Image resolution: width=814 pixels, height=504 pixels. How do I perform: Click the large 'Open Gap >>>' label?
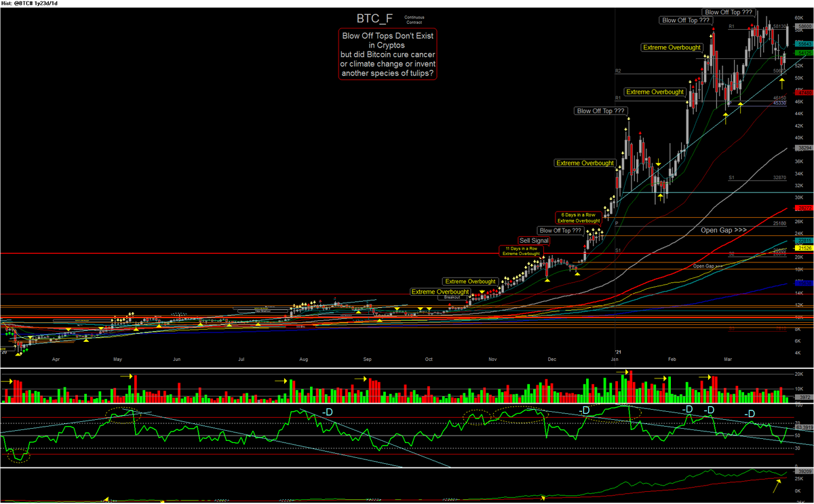(723, 231)
